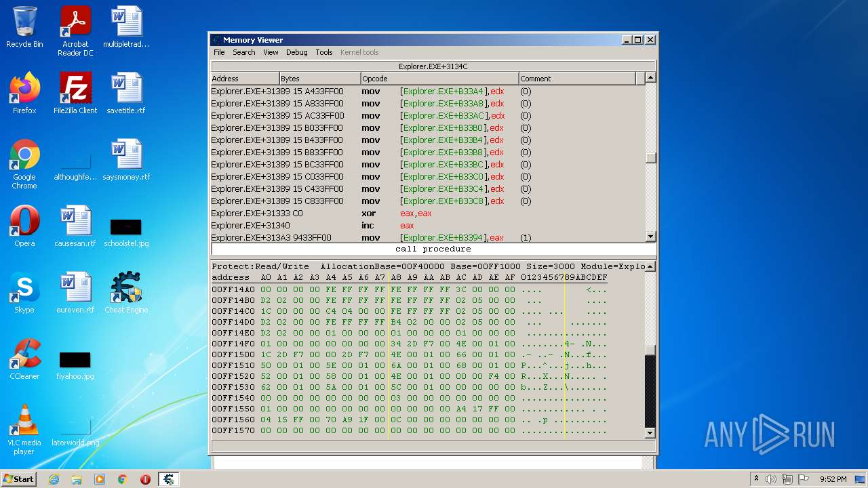Click the Bytes column header

click(320, 79)
